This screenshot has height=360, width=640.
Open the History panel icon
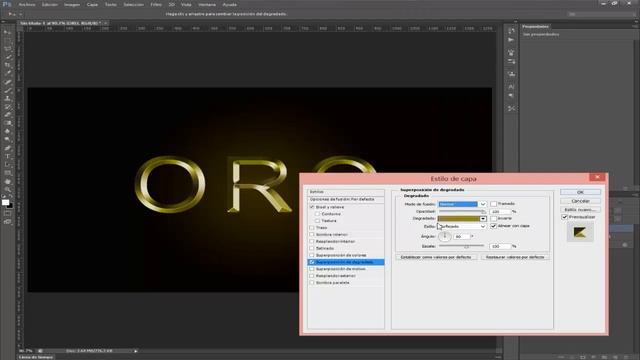pos(511,31)
